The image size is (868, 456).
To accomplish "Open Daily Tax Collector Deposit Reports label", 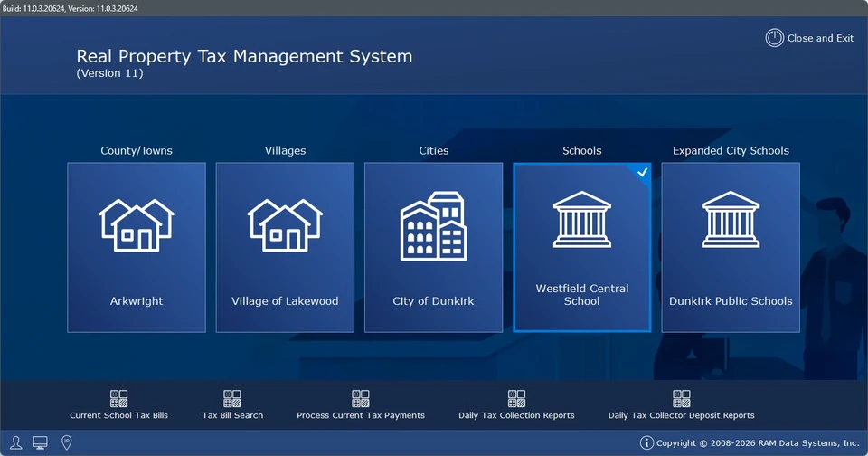I will coord(682,415).
